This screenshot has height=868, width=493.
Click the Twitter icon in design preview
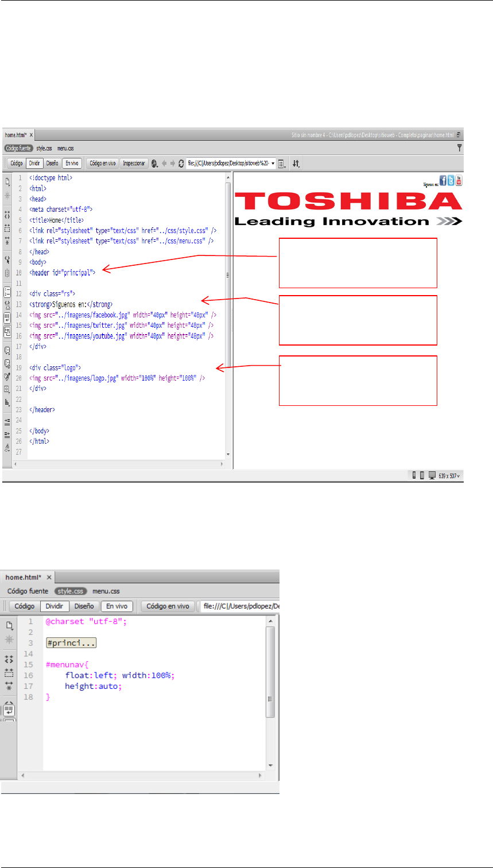point(451,181)
